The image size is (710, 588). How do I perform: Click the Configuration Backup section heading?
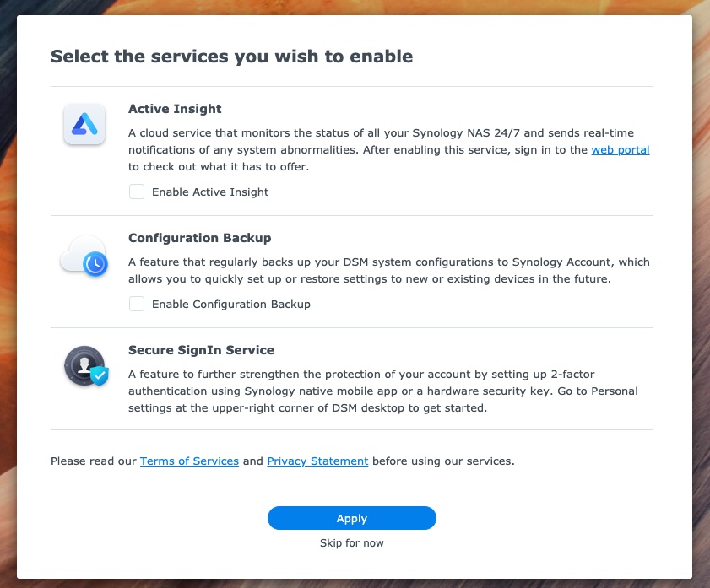point(200,237)
